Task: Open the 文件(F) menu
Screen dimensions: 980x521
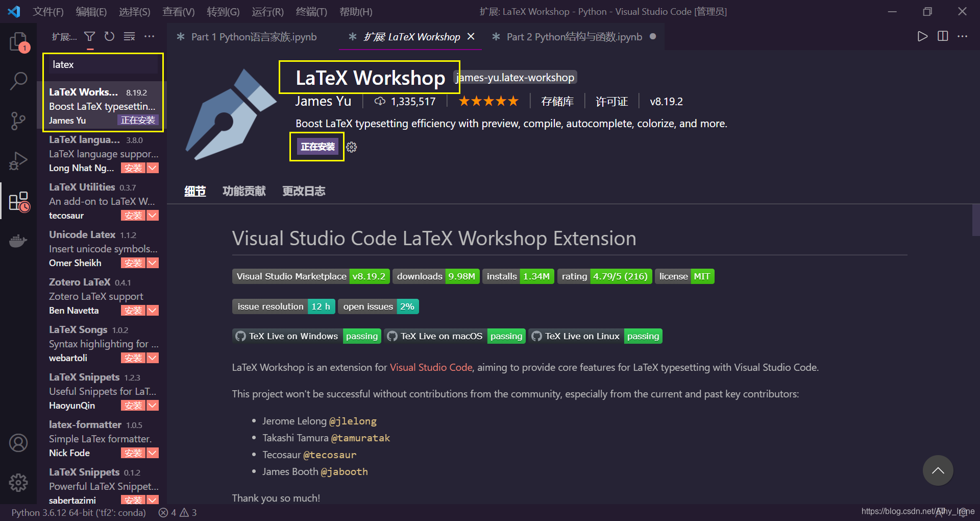Action: (x=48, y=12)
